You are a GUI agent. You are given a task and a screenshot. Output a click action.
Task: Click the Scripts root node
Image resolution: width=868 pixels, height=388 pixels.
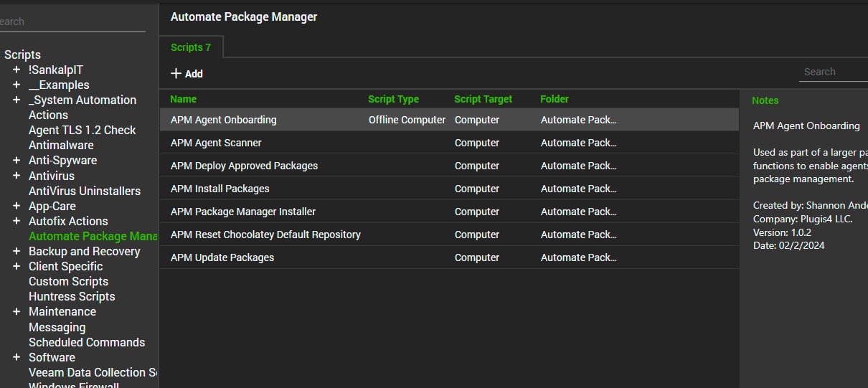point(22,55)
